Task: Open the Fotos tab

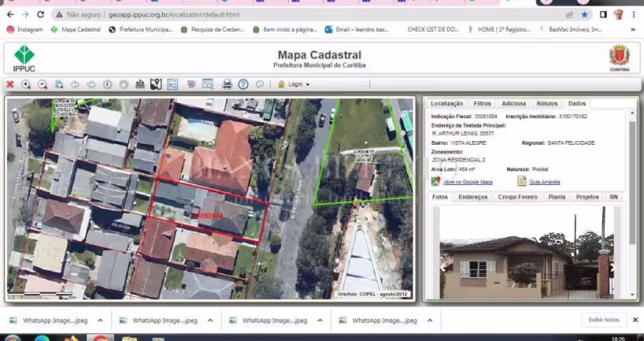Action: 440,197
